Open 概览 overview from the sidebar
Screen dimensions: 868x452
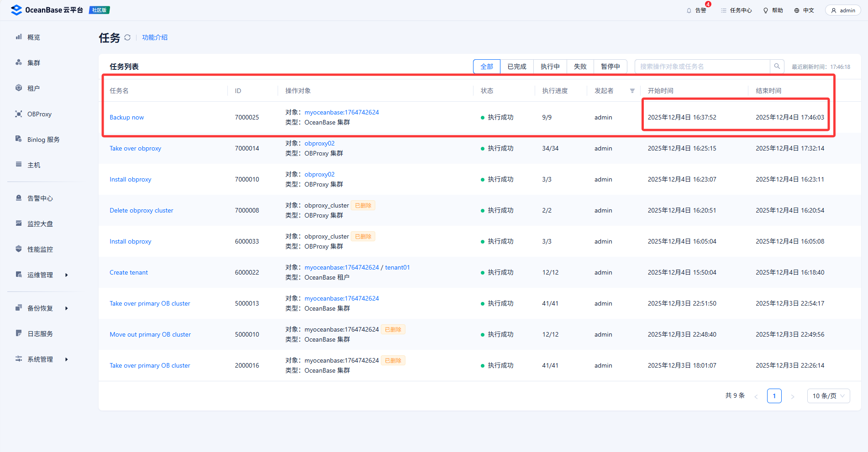[x=33, y=37]
